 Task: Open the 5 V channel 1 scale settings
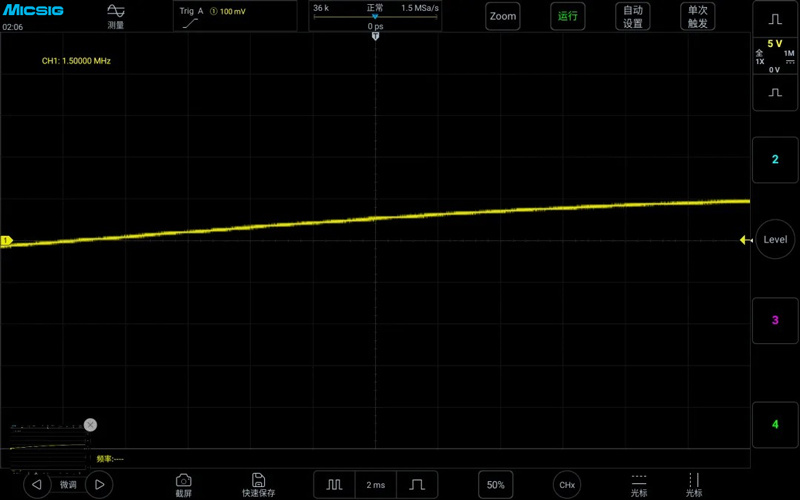click(775, 56)
